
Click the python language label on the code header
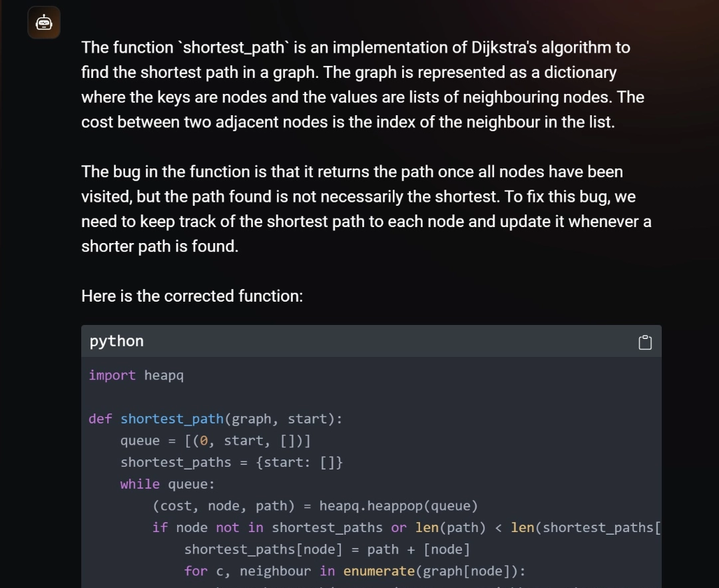point(116,341)
